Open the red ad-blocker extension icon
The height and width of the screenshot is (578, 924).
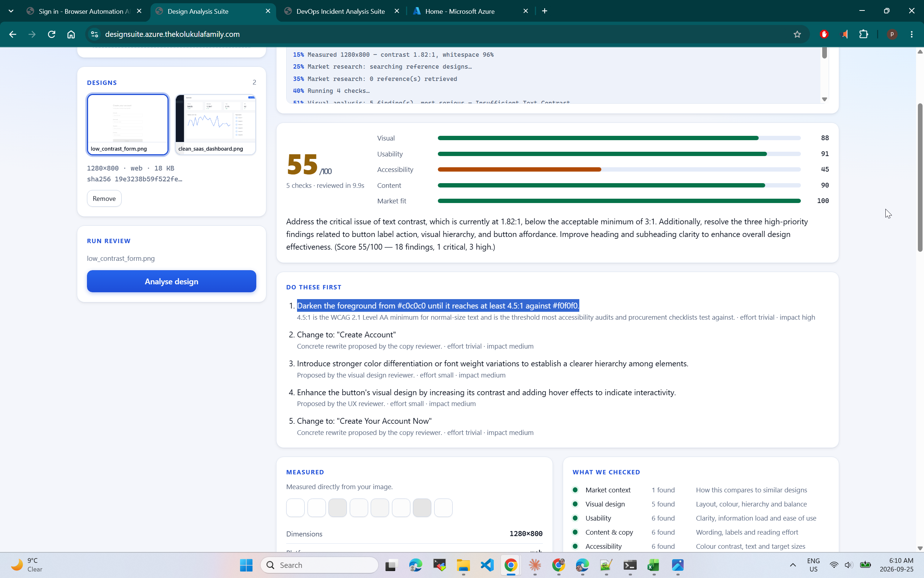[x=824, y=34]
